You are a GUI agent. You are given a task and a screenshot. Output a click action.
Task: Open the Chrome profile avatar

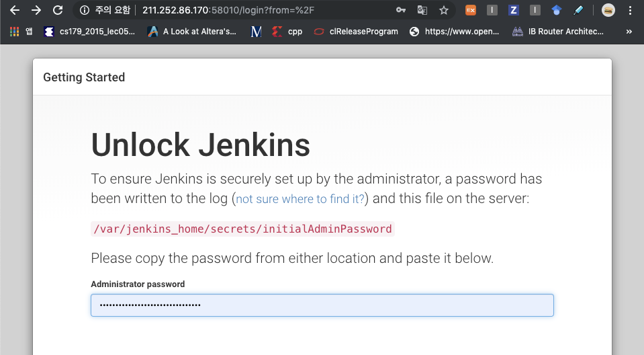click(x=608, y=10)
